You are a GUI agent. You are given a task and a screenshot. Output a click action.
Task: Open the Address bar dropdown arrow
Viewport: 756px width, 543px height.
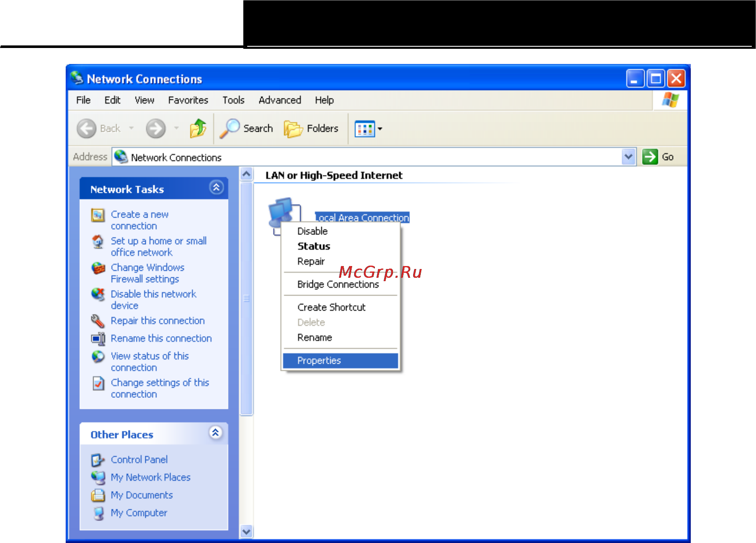click(628, 157)
